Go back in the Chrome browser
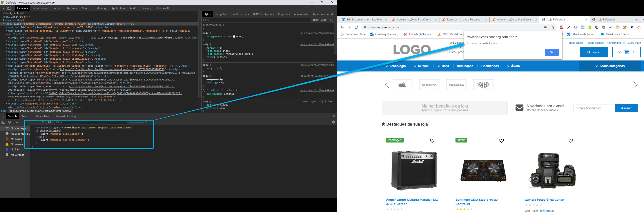The height and width of the screenshot is (212, 644). click(x=342, y=27)
